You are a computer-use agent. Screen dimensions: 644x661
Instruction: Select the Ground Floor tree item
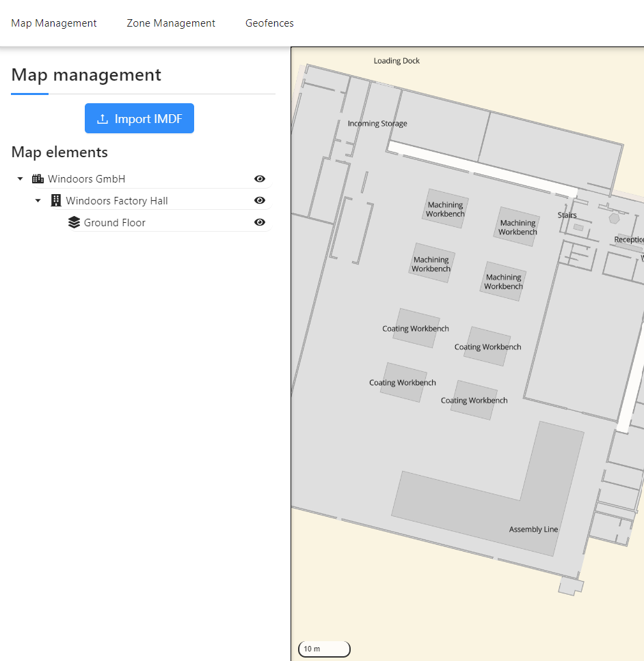pyautogui.click(x=115, y=223)
